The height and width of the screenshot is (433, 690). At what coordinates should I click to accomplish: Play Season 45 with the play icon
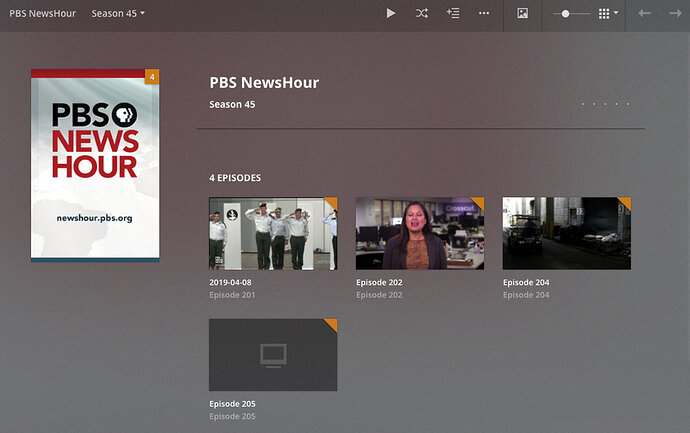coord(390,14)
